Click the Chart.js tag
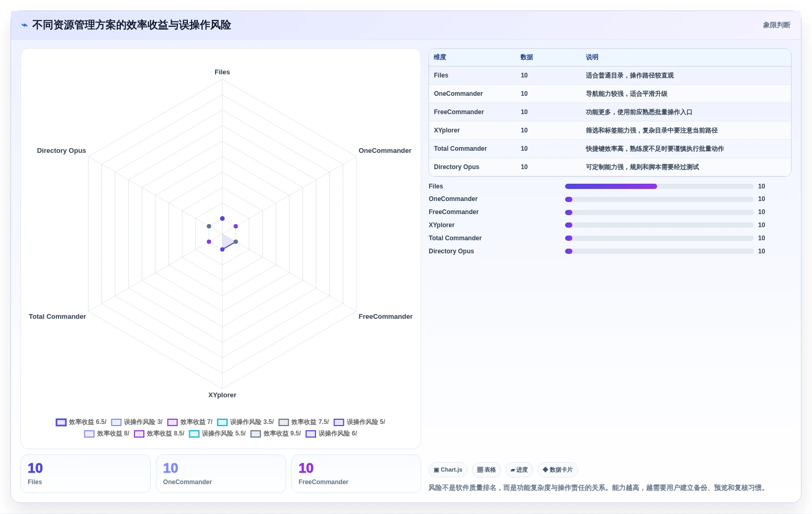The width and height of the screenshot is (812, 514). tap(448, 470)
